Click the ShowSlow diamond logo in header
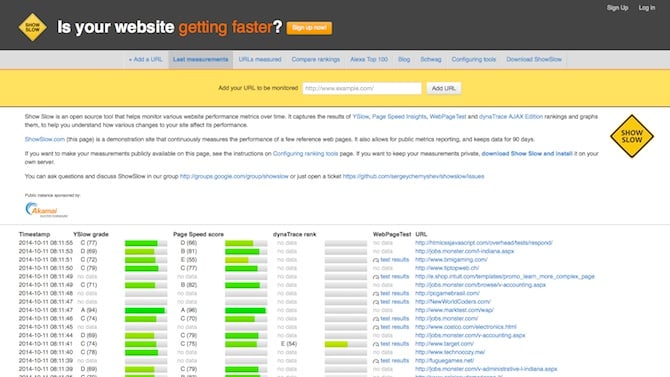Viewport: 670px width, 377px height. click(32, 27)
